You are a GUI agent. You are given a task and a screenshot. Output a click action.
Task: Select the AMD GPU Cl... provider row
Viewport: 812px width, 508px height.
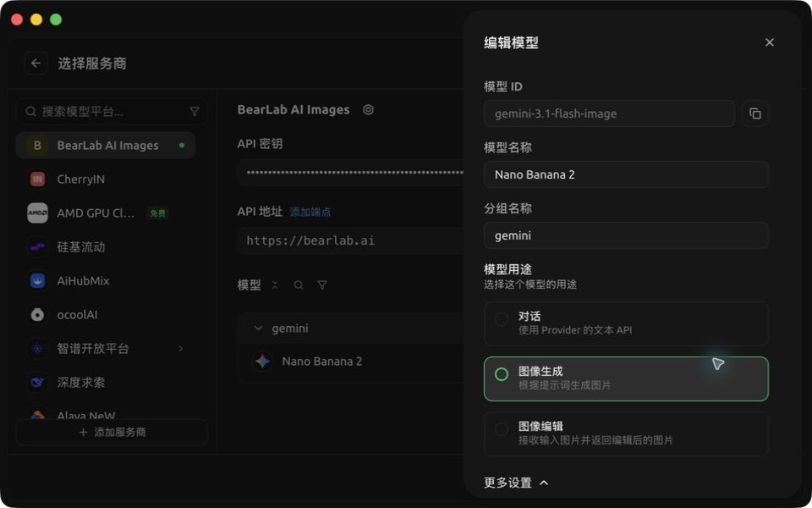106,213
